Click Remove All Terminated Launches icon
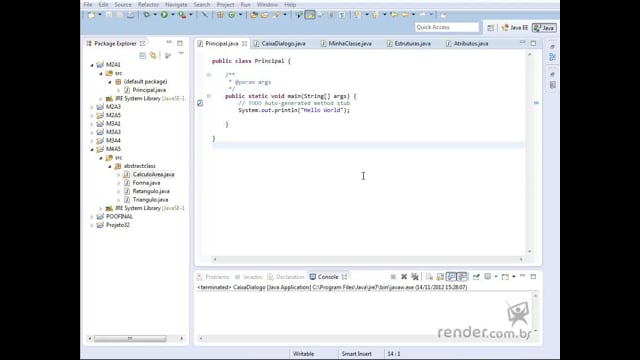Viewport: 640px width, 360px height. tap(415, 277)
